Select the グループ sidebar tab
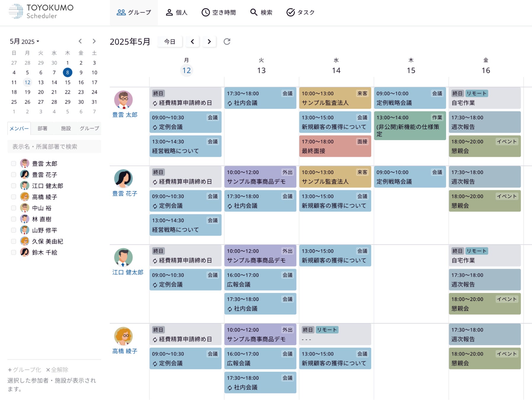This screenshot has width=532, height=400. [89, 128]
